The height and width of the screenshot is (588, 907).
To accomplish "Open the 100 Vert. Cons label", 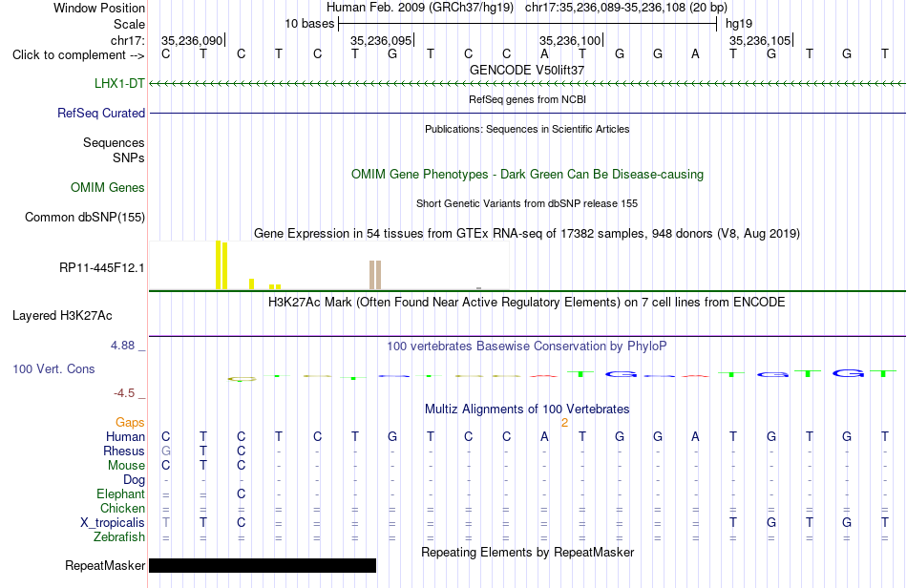I will point(53,368).
